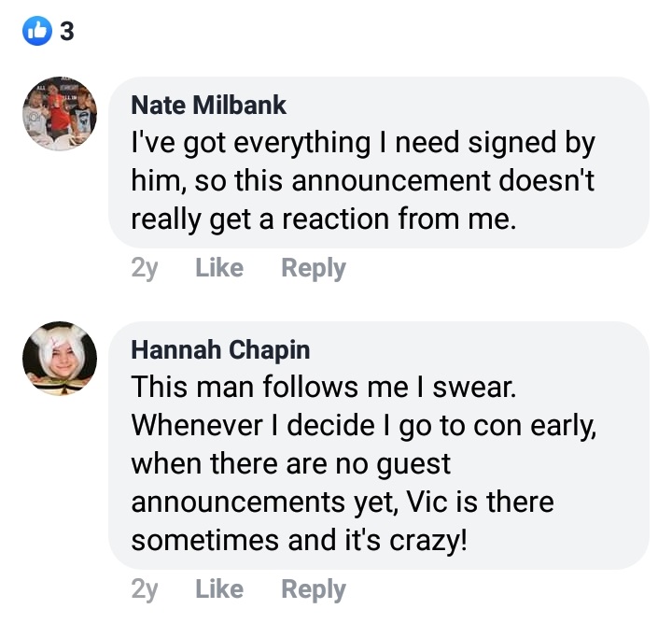Screen dimensions: 672x623
Task: Reply to Hannah Chapin's comment
Action: (x=314, y=589)
